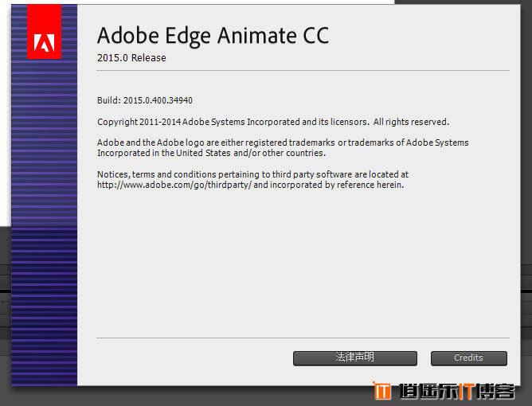Select the Build: 2015.0.400.34940 line
Screen dimensions: 532x406
[x=145, y=100]
